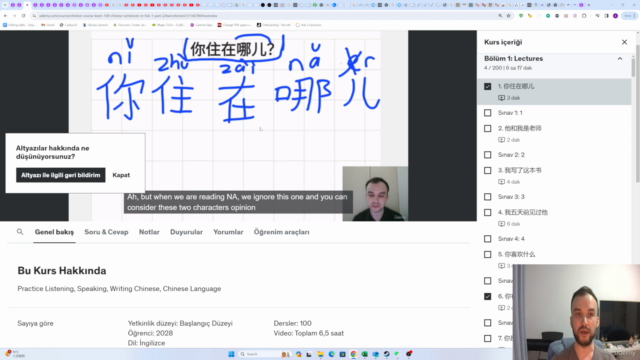640x360 pixels.
Task: Open the Windows Start menu
Action: [231, 354]
